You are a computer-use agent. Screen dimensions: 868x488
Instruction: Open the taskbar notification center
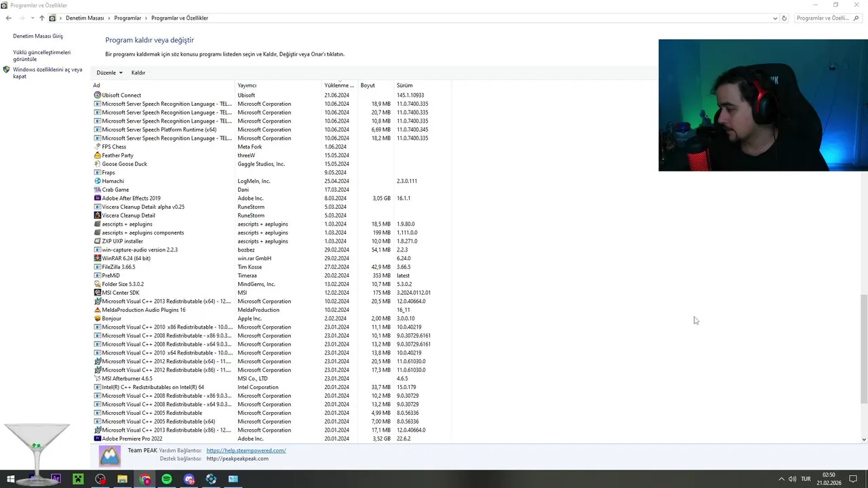pos(853,479)
